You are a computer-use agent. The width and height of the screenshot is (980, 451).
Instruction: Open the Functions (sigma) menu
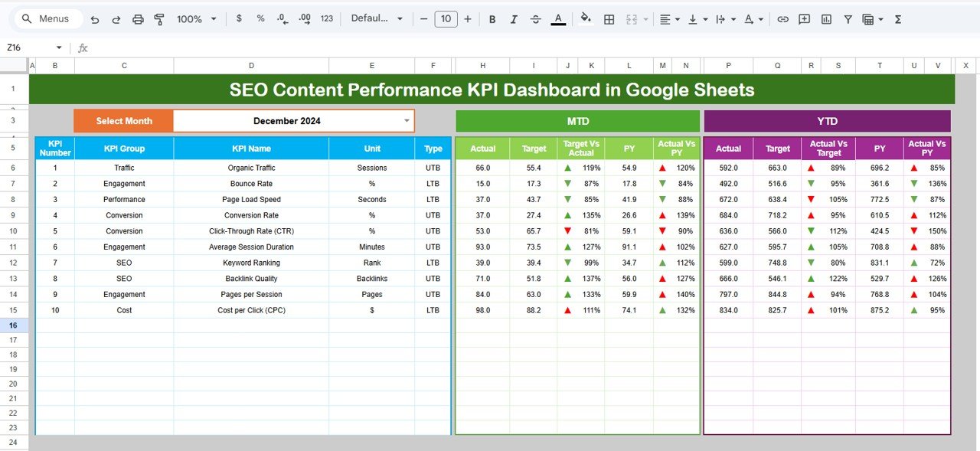897,18
